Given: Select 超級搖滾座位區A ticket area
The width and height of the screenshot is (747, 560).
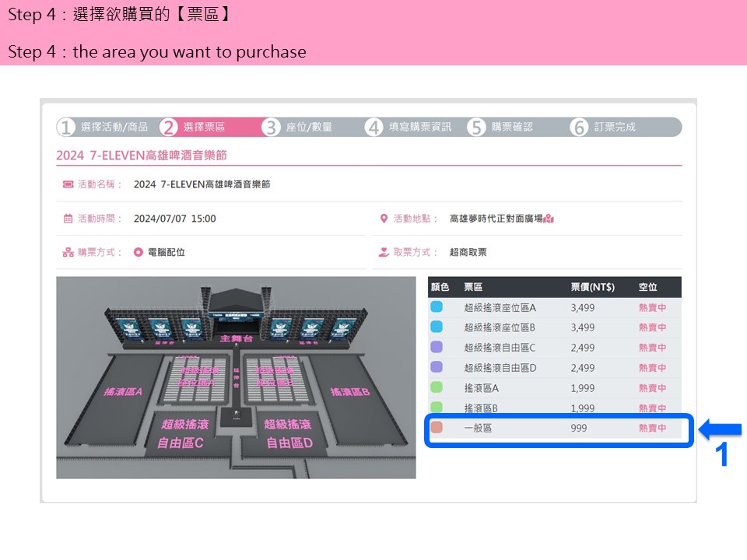Looking at the screenshot, I should [500, 307].
